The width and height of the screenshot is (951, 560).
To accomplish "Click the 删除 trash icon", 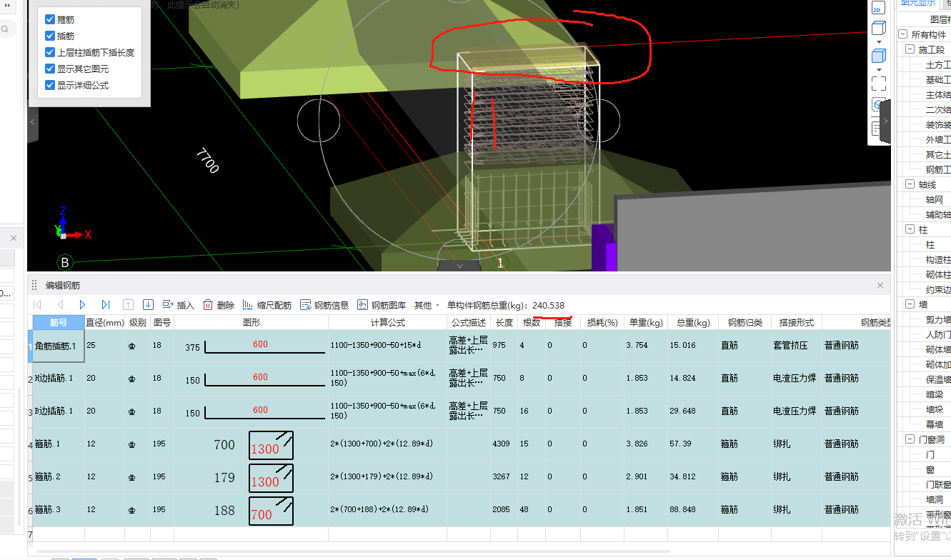I will (208, 305).
